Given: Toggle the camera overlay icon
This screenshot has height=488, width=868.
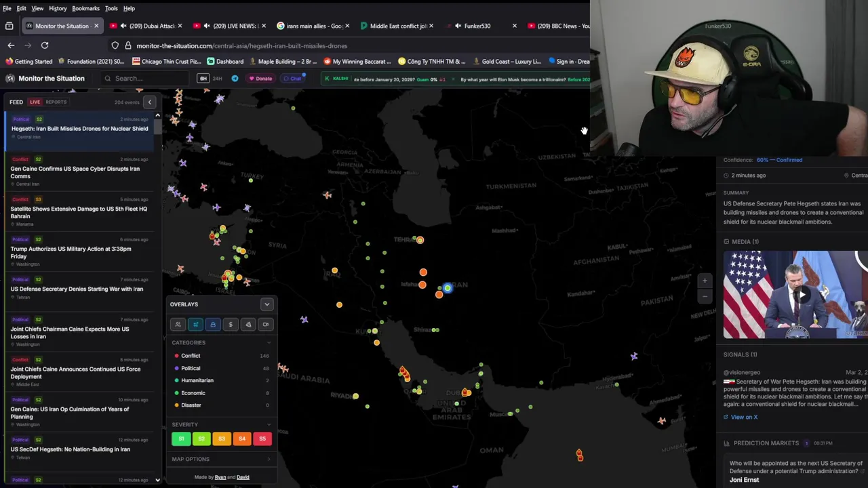Looking at the screenshot, I should (x=266, y=325).
